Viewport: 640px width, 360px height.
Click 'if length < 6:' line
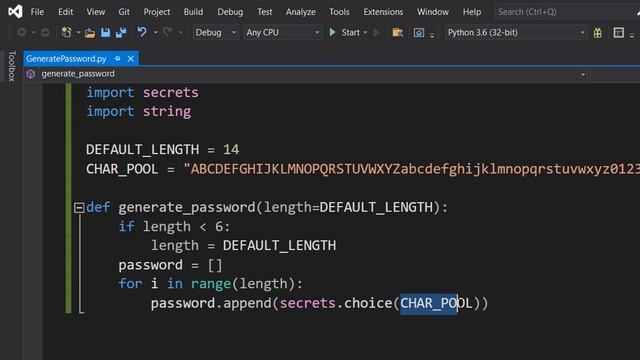click(174, 227)
